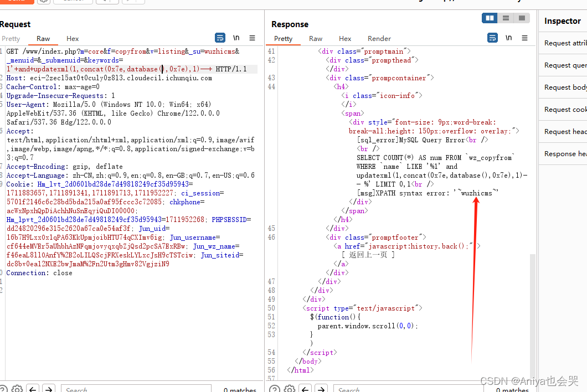587x392 pixels.
Task: Expand Request headers in Inspector
Action: (x=563, y=131)
